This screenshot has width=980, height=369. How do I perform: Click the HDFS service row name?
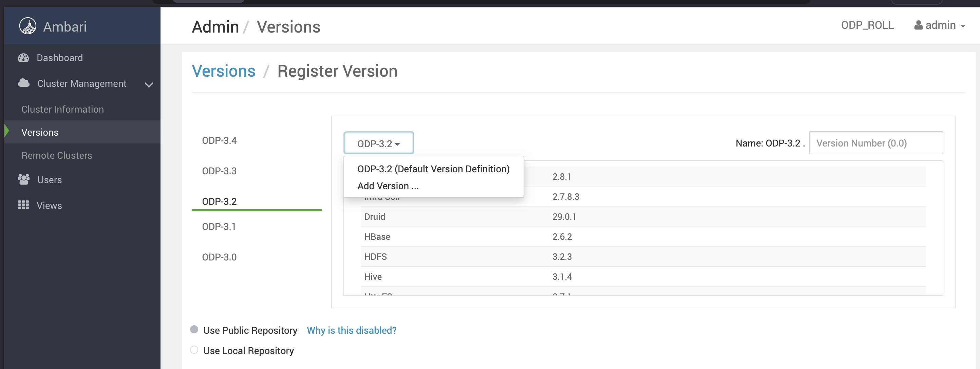pos(376,257)
